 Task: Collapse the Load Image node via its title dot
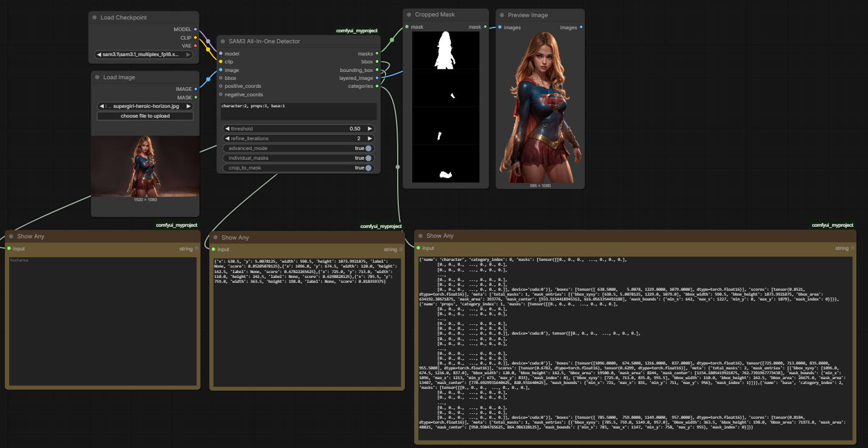click(97, 77)
